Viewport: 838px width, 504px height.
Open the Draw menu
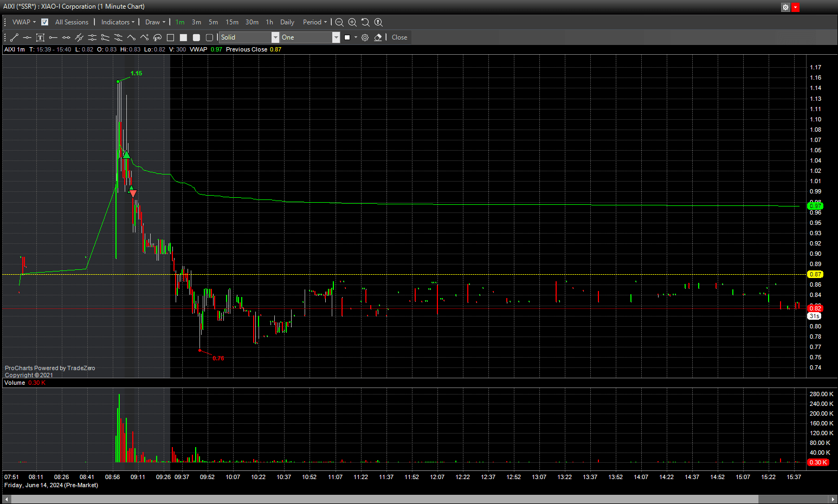click(x=155, y=22)
